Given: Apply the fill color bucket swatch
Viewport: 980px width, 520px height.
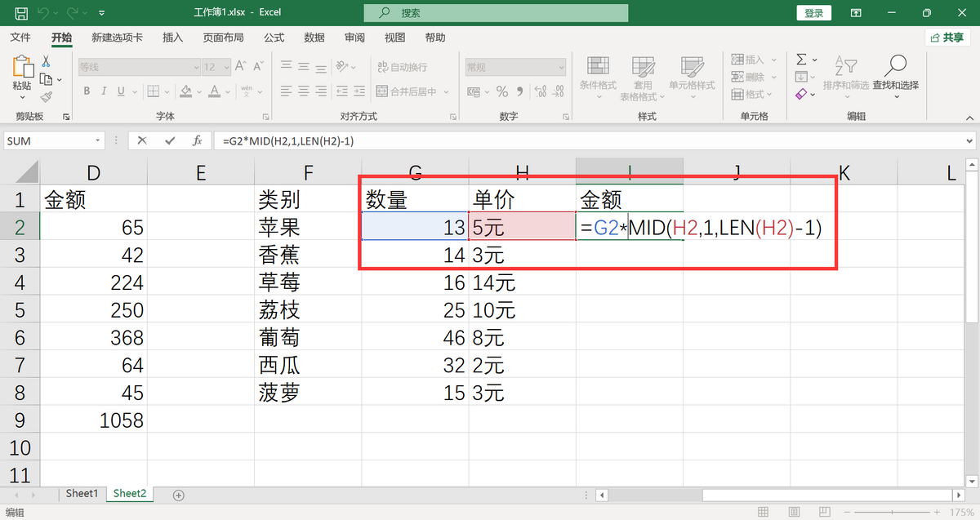Looking at the screenshot, I should (185, 91).
